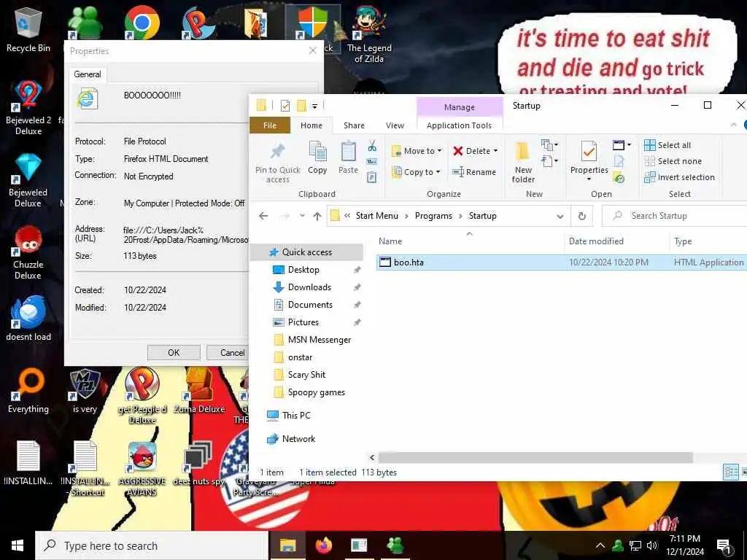Screen dimensions: 747x560
Task: Click the Cut scissors icon in ribbon
Action: [x=372, y=146]
